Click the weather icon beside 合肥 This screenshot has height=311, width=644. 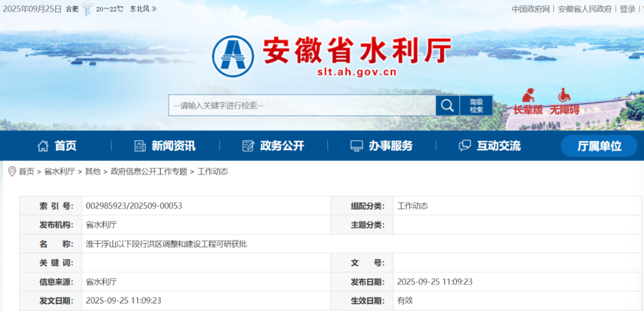coord(88,9)
